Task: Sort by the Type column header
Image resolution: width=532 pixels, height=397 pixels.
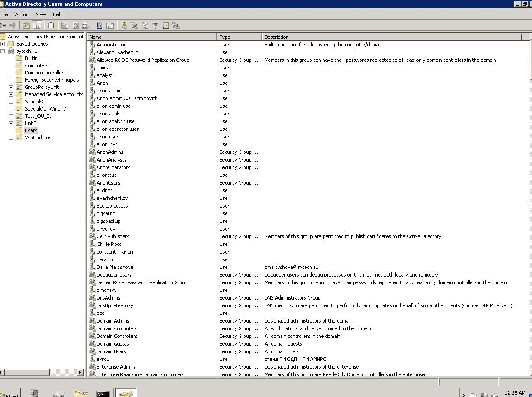Action: pos(239,37)
